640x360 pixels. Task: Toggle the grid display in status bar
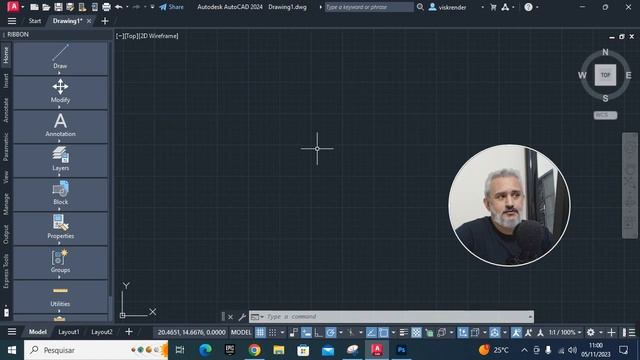(260, 332)
